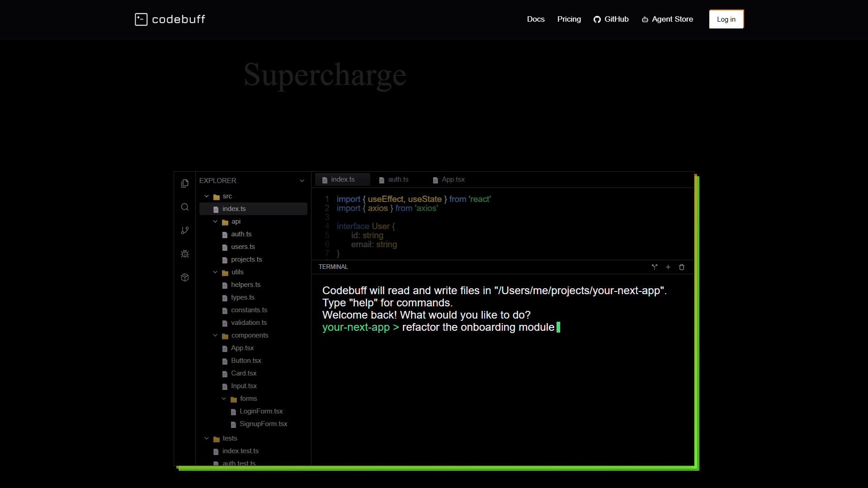Click the Log in button

(x=726, y=19)
